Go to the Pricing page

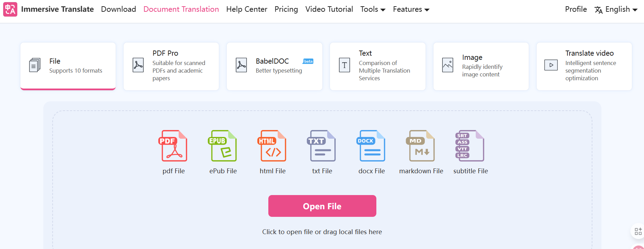(x=286, y=9)
